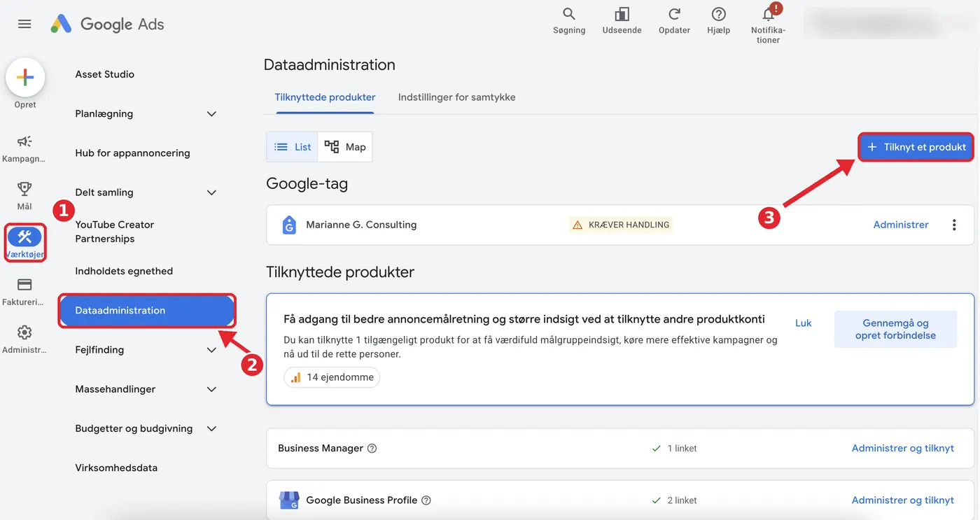Switch to List view
980x520 pixels.
(292, 147)
